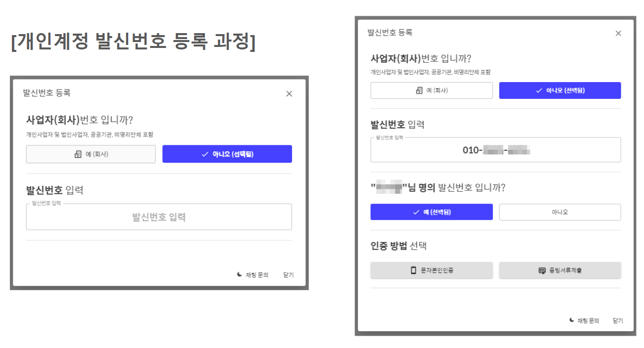The height and width of the screenshot is (348, 644).
Task: Choose 문자본인인증 verification method
Action: 432,270
